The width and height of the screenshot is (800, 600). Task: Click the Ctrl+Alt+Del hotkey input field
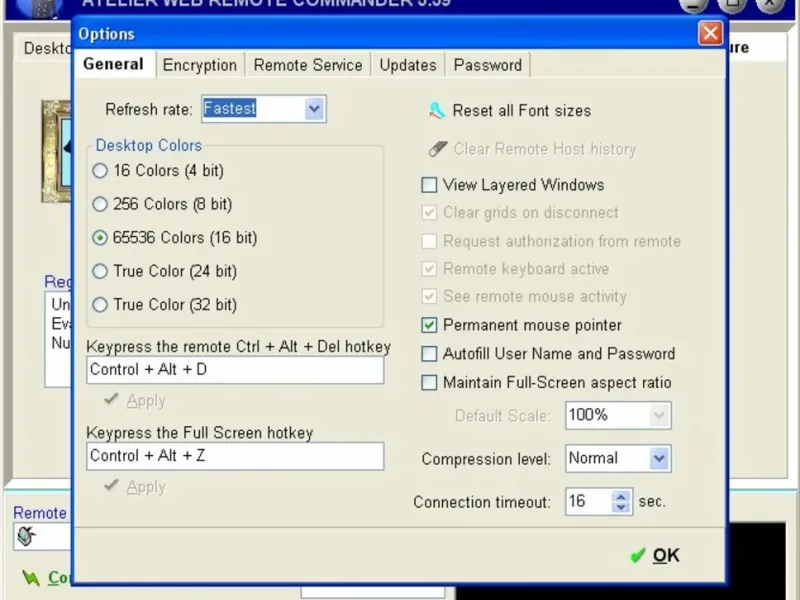[x=235, y=369]
